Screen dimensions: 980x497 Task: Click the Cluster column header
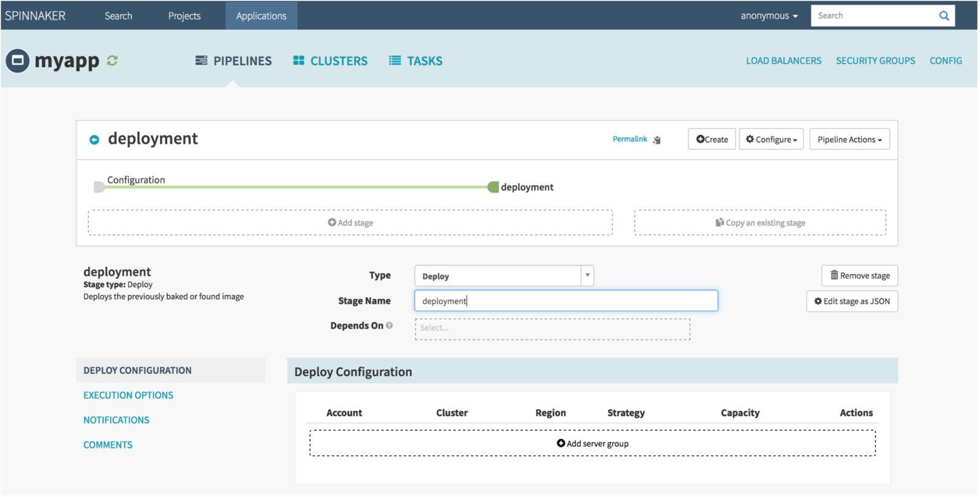tap(452, 413)
